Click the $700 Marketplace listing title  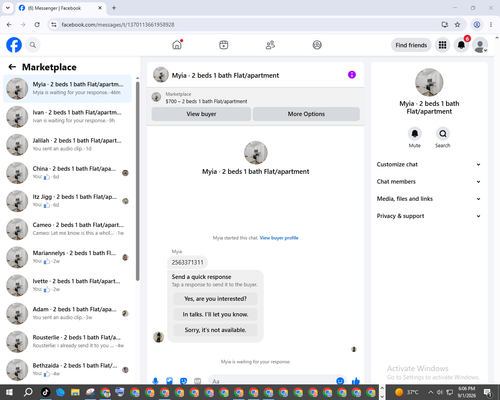coord(206,101)
